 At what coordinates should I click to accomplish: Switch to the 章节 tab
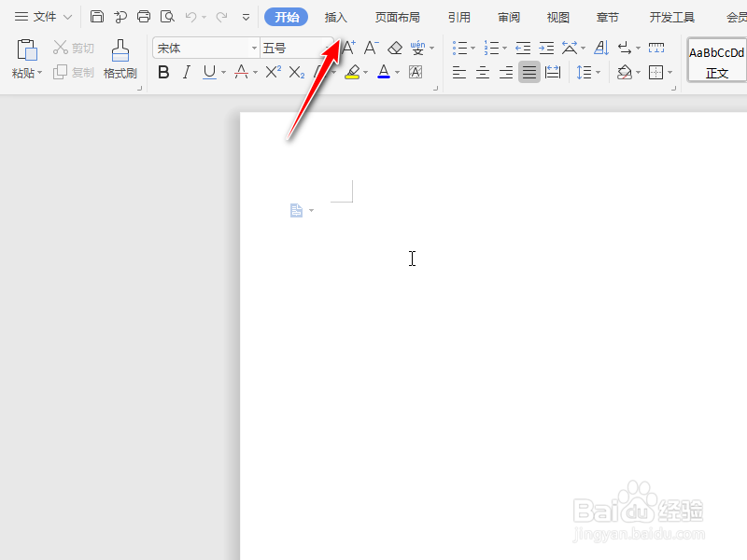pyautogui.click(x=608, y=18)
